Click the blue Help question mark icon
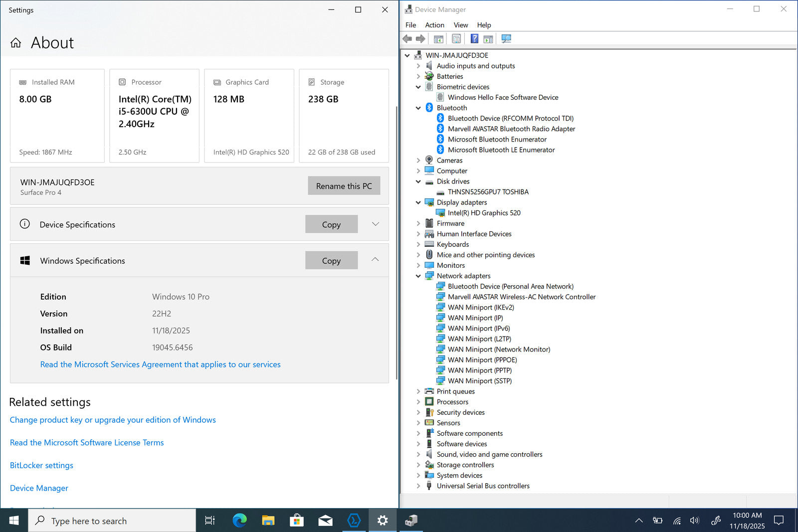798x532 pixels. pyautogui.click(x=474, y=39)
